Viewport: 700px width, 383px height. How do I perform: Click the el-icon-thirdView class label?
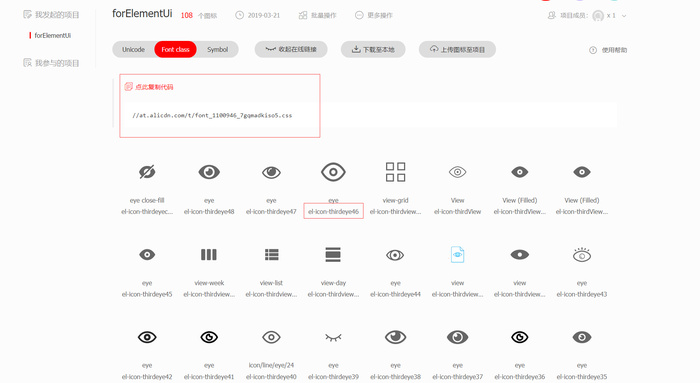point(457,212)
